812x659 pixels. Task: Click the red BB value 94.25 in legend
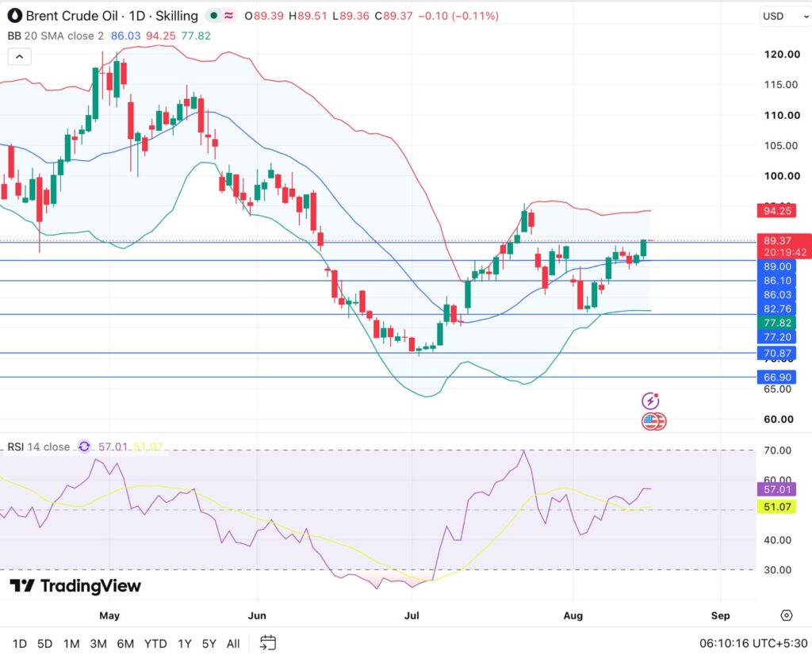[x=160, y=36]
